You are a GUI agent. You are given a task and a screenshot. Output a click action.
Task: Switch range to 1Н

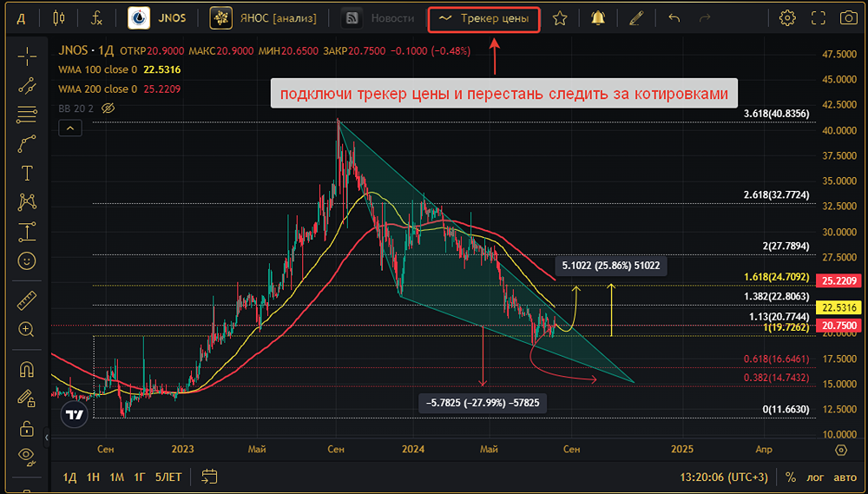pos(93,477)
